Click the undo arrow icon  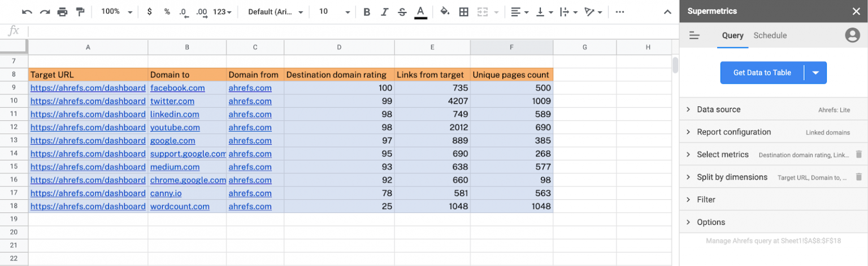click(x=27, y=12)
